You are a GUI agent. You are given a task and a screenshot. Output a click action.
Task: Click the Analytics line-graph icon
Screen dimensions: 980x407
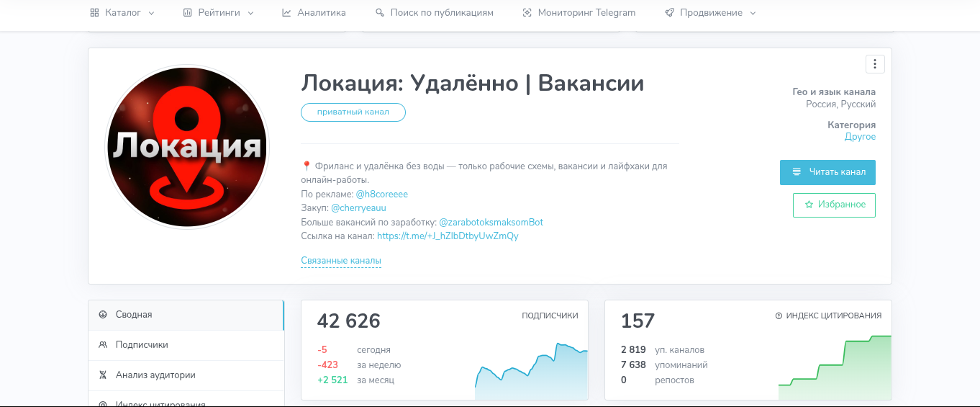click(x=286, y=13)
